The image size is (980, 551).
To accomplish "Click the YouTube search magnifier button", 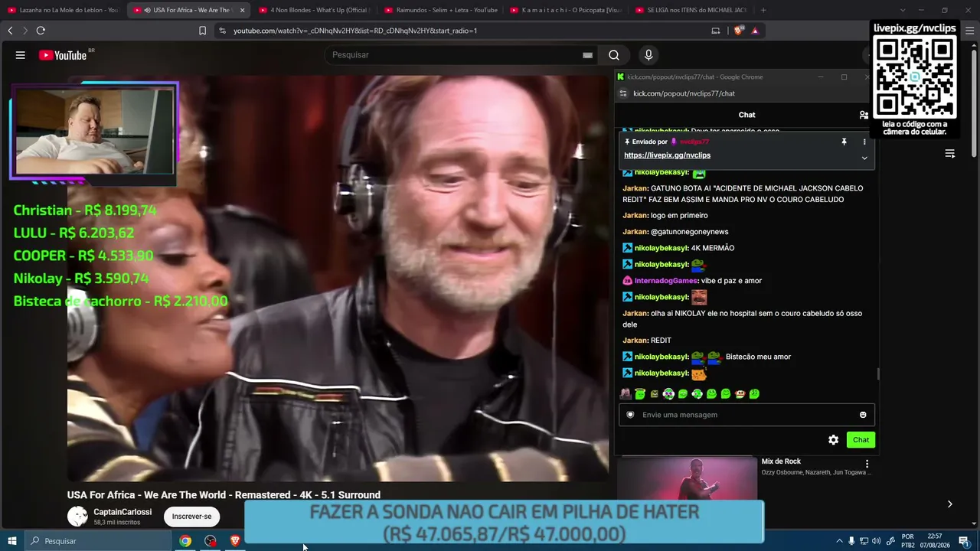I will click(614, 55).
